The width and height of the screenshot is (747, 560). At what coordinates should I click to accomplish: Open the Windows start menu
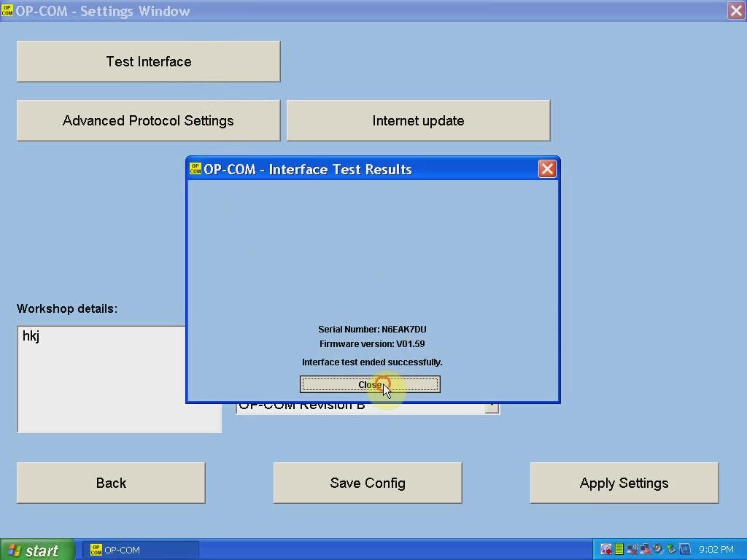point(37,550)
